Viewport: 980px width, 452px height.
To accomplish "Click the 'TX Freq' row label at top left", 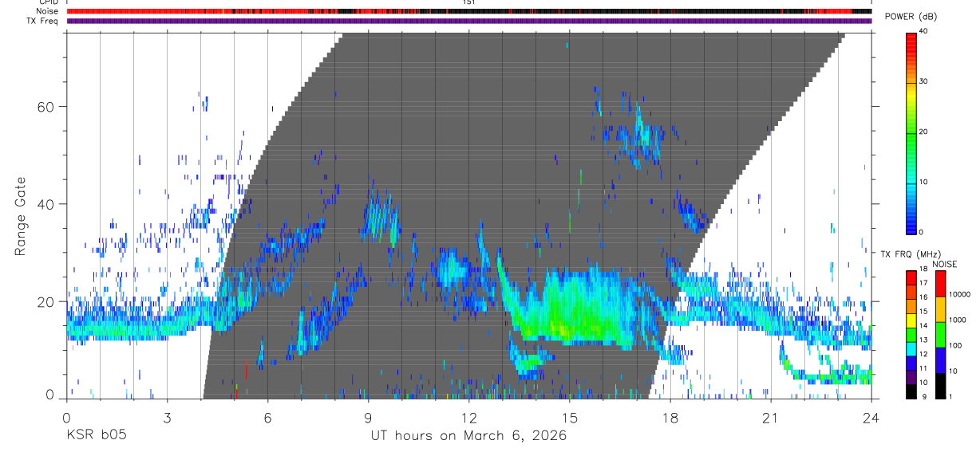I will point(43,21).
